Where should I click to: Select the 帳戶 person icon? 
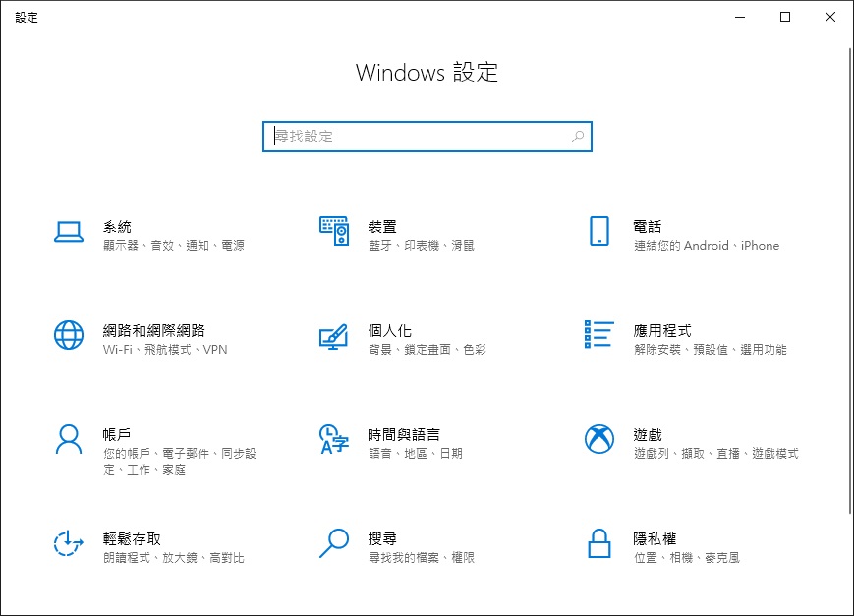69,439
